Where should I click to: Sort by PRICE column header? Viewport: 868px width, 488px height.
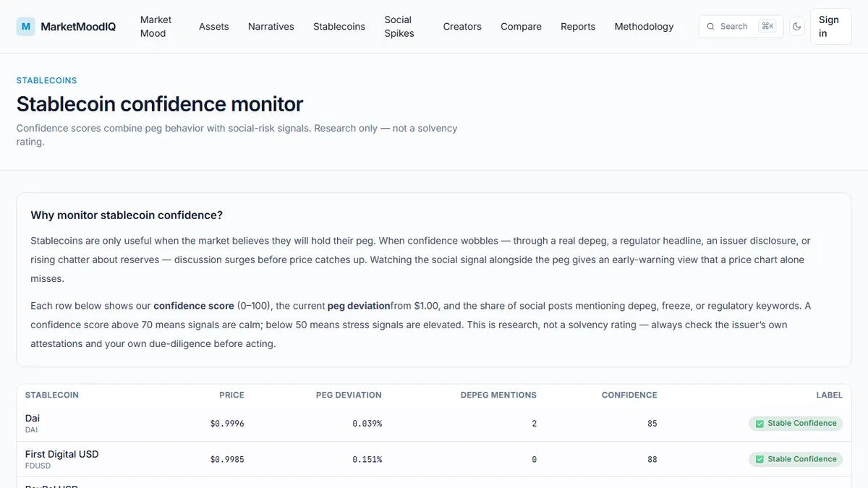pos(231,395)
